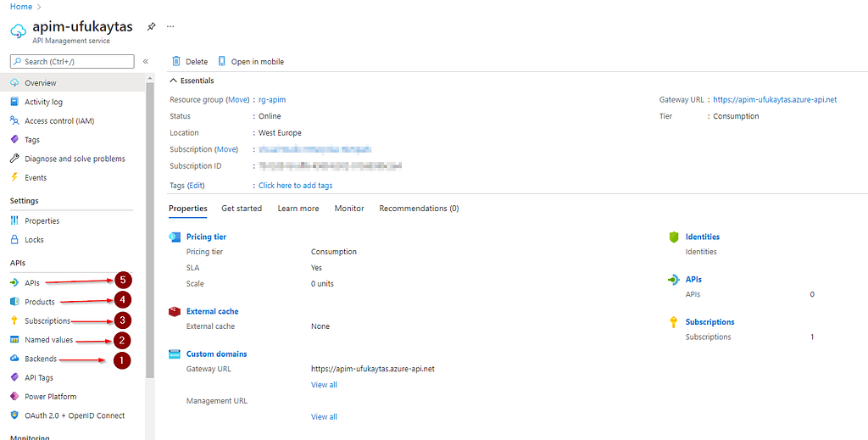The width and height of the screenshot is (868, 440).
Task: Click the Open in mobile button
Action: [x=251, y=61]
